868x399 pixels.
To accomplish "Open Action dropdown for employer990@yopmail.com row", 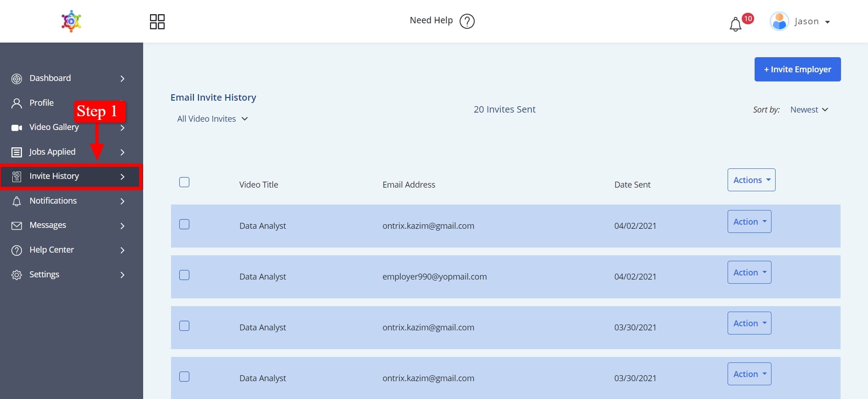I will 749,272.
